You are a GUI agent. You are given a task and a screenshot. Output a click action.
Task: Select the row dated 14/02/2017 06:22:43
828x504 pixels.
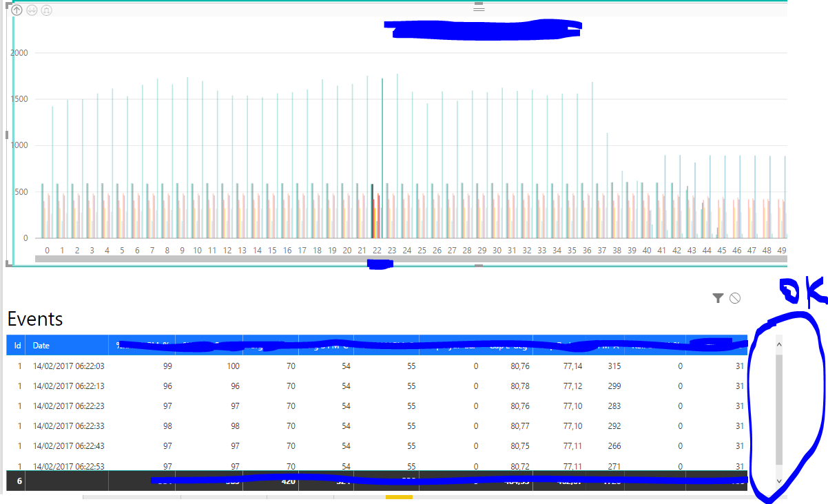pyautogui.click(x=377, y=446)
